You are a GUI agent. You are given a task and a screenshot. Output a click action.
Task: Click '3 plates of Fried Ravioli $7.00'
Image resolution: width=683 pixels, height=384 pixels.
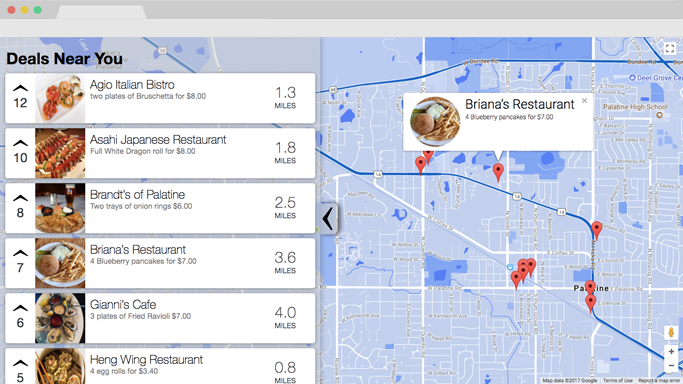141,316
